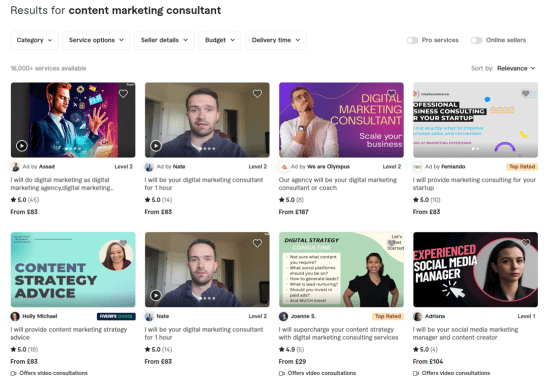The height and width of the screenshot is (378, 551).
Task: Open Adriana's seller avatar
Action: (x=417, y=317)
